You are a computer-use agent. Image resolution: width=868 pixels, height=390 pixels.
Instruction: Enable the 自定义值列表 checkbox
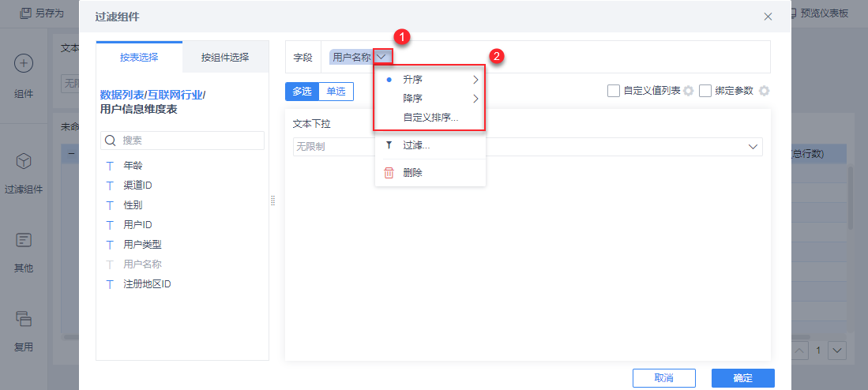coord(614,91)
